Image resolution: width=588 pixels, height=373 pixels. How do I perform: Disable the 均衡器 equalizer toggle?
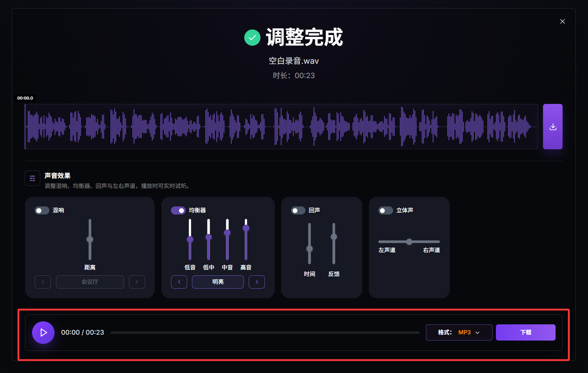point(178,210)
